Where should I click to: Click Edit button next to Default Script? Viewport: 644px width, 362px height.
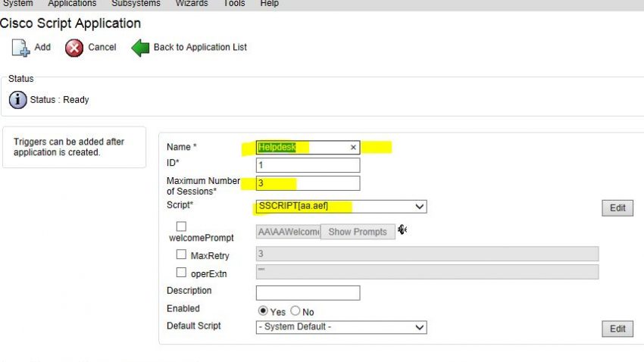617,329
